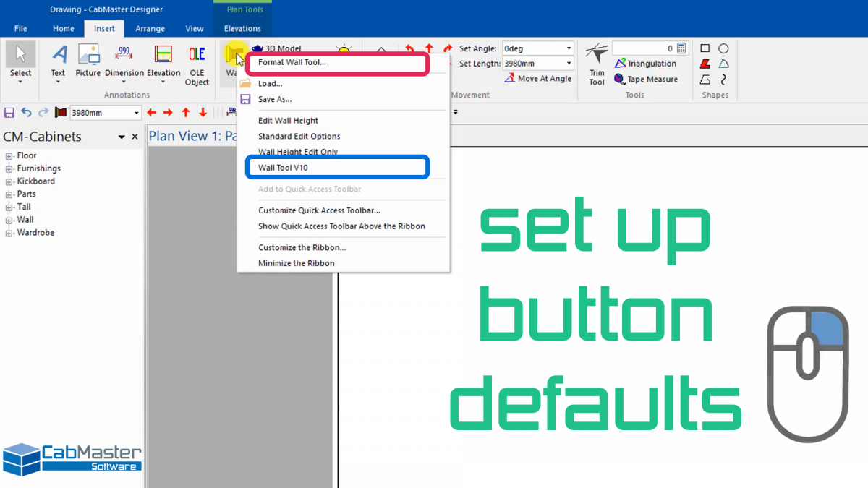Switch to the Arrange ribbon tab
The image size is (868, 488).
click(x=150, y=29)
